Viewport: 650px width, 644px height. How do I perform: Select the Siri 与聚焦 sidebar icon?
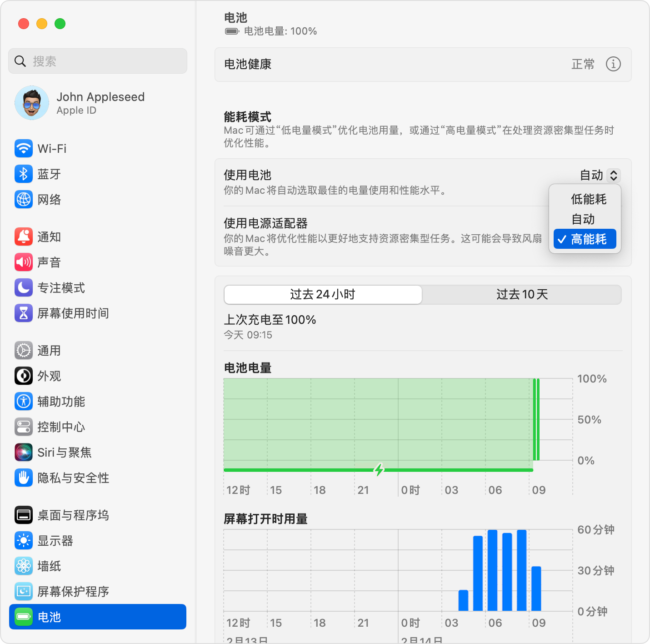coord(24,452)
